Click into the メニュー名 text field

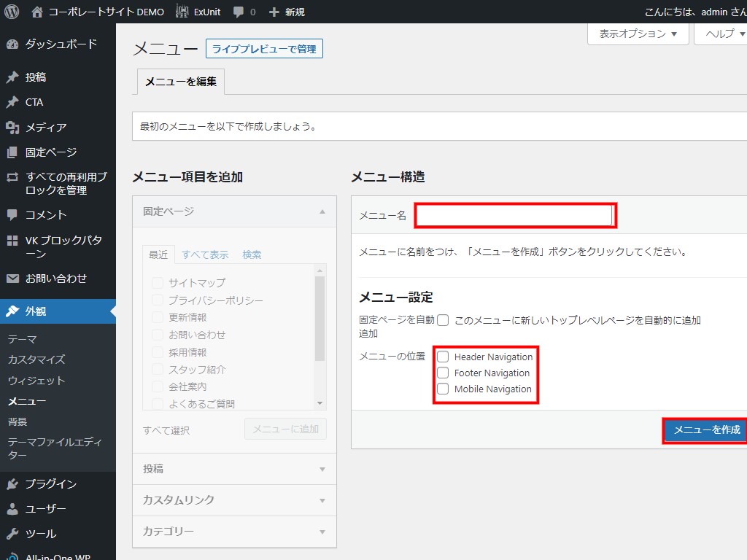point(514,215)
